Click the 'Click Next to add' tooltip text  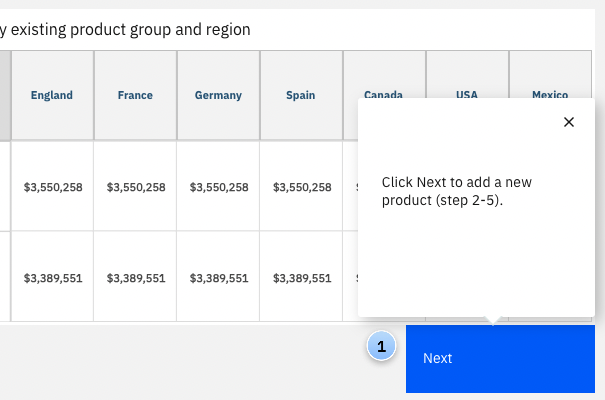[x=456, y=191]
